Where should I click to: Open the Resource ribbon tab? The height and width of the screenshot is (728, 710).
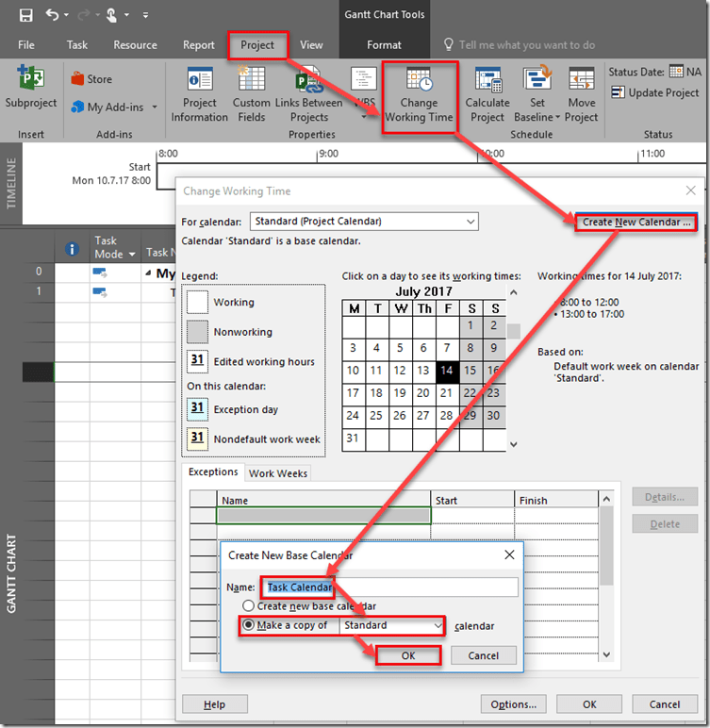pyautogui.click(x=135, y=44)
